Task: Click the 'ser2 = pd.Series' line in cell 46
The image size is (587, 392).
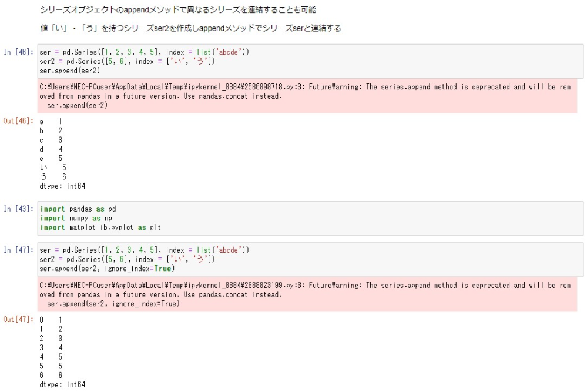Action: tap(128, 61)
